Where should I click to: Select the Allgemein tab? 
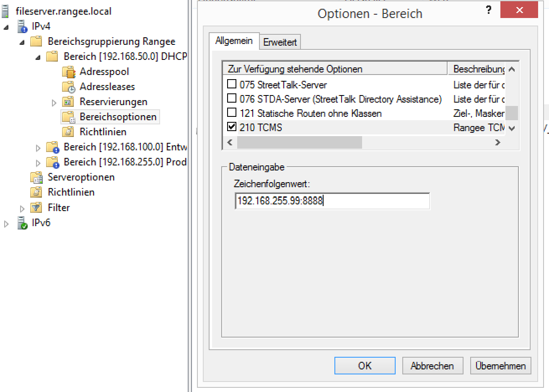pos(234,41)
